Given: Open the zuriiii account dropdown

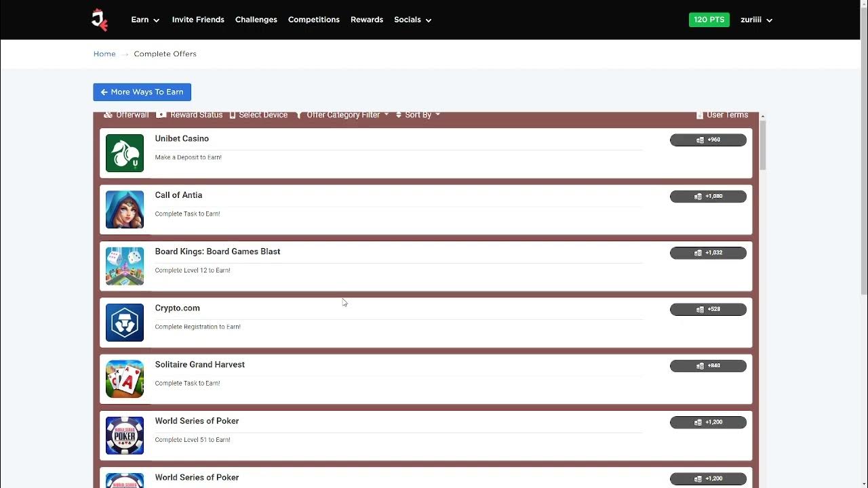Looking at the screenshot, I should click(756, 20).
